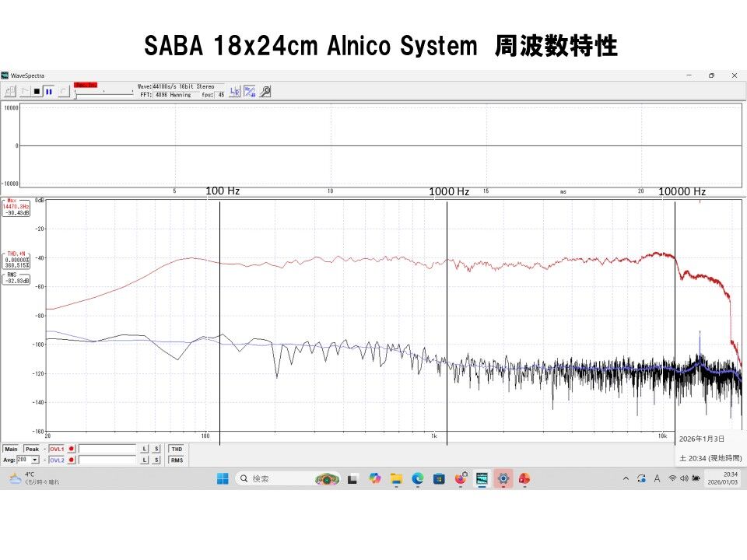Open Firefox from the taskbar
The height and width of the screenshot is (560, 747).
[461, 478]
